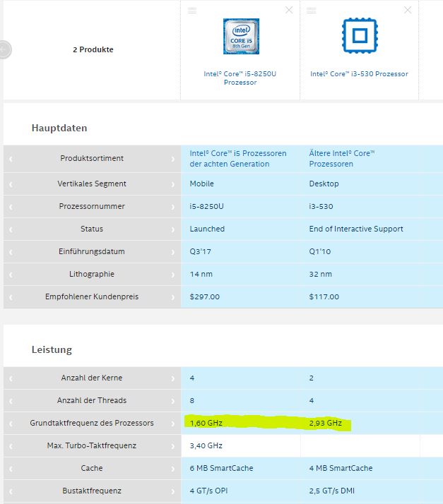
Task: Click left arrow on Bustaktfrequenz row
Action: [11, 491]
